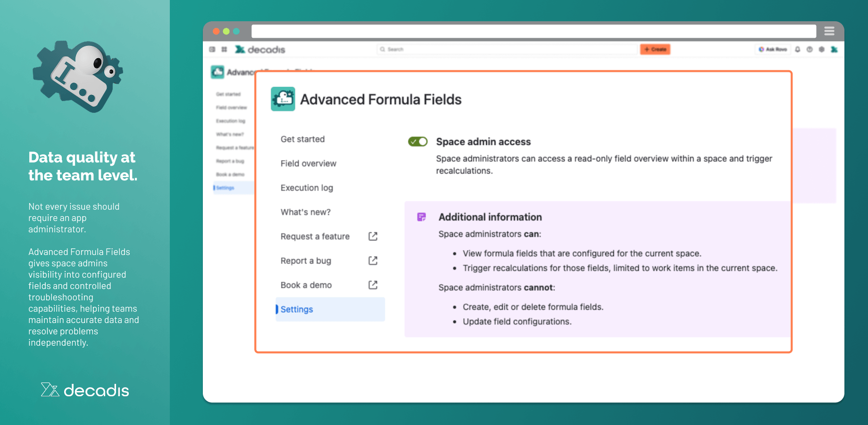Open the browser hamburger menu icon
Image resolution: width=868 pixels, height=425 pixels.
tap(829, 31)
